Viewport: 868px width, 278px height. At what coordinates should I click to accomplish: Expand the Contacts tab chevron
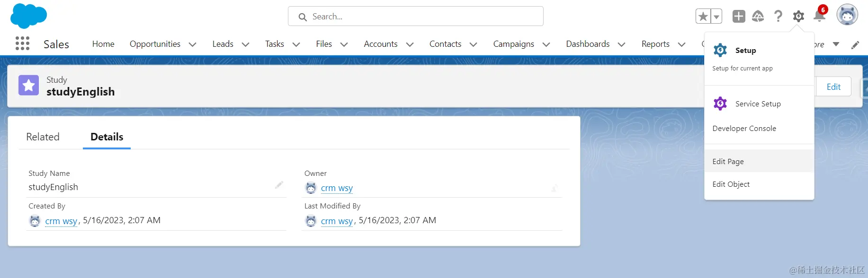473,44
